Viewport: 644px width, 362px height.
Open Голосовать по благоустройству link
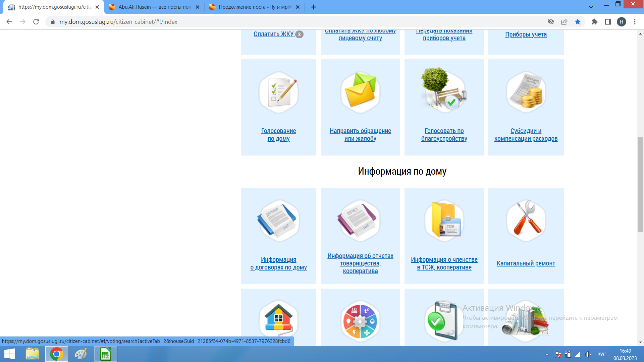[444, 135]
